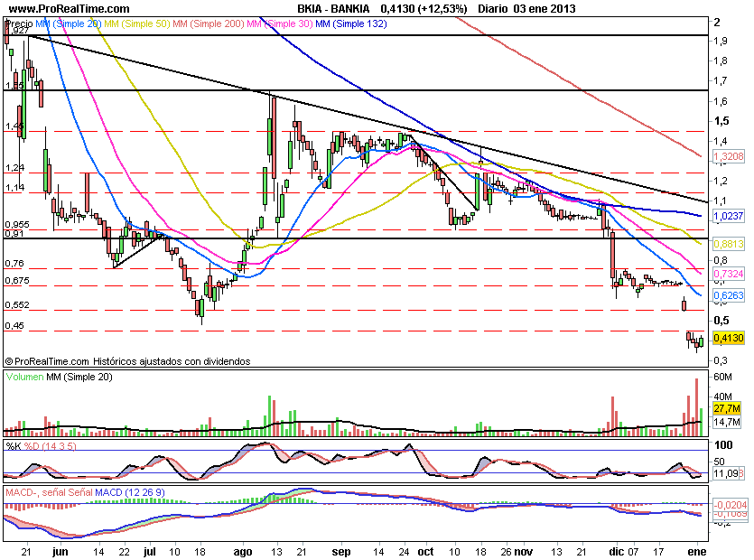Open the MM (Simple 20) price indicator label
The image size is (754, 560).
click(68, 23)
